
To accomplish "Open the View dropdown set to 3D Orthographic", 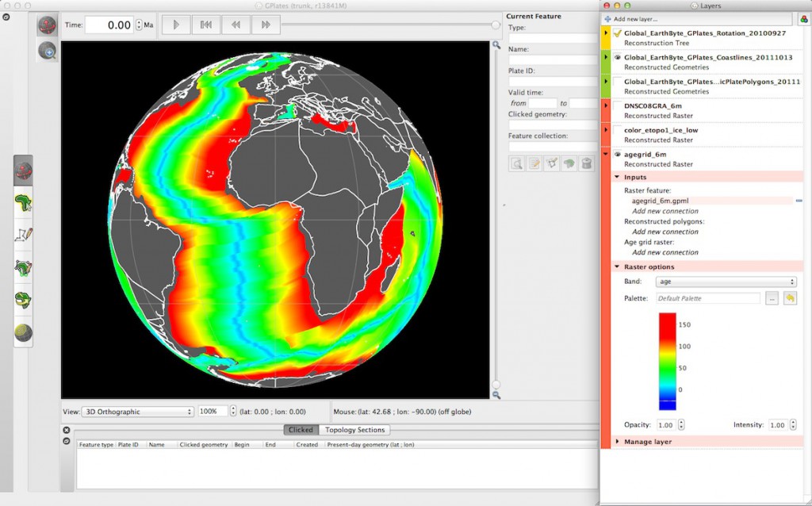I will (136, 411).
